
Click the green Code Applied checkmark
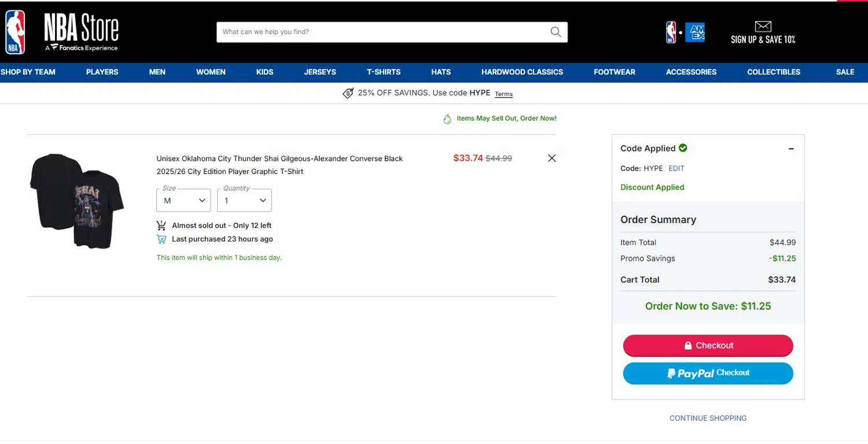[683, 148]
